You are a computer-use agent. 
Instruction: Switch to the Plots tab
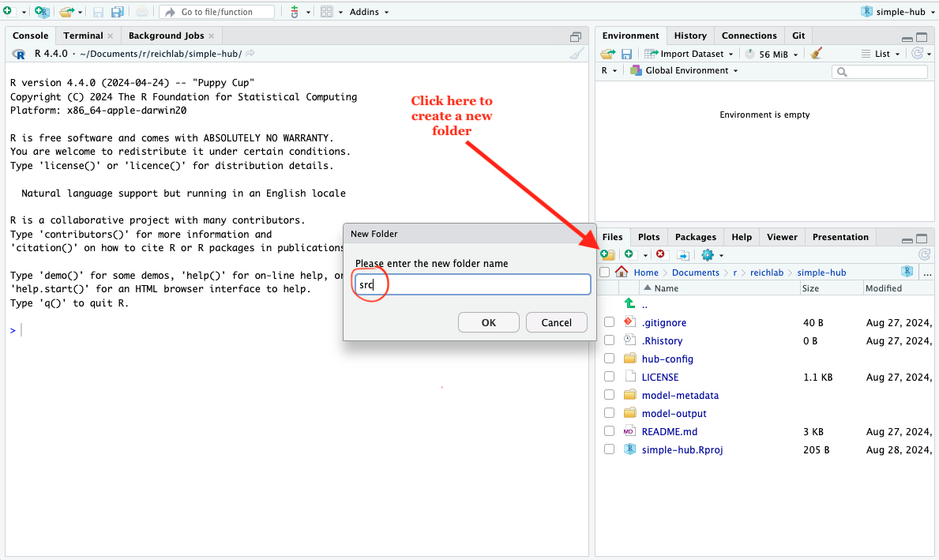[648, 237]
